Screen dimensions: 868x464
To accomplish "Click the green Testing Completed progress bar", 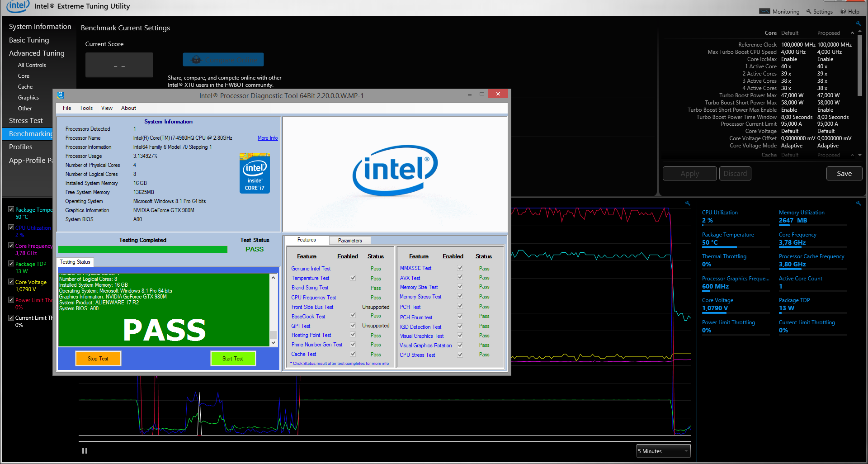I will (143, 249).
